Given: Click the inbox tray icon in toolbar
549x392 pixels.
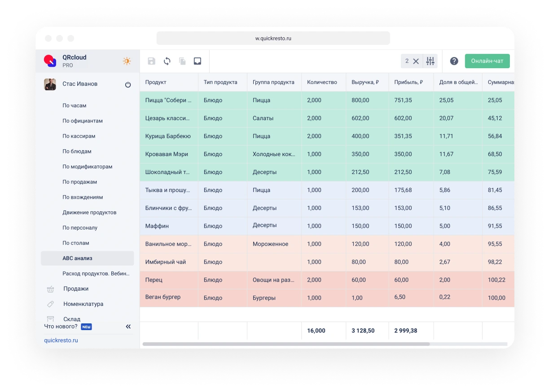Looking at the screenshot, I should coord(198,61).
